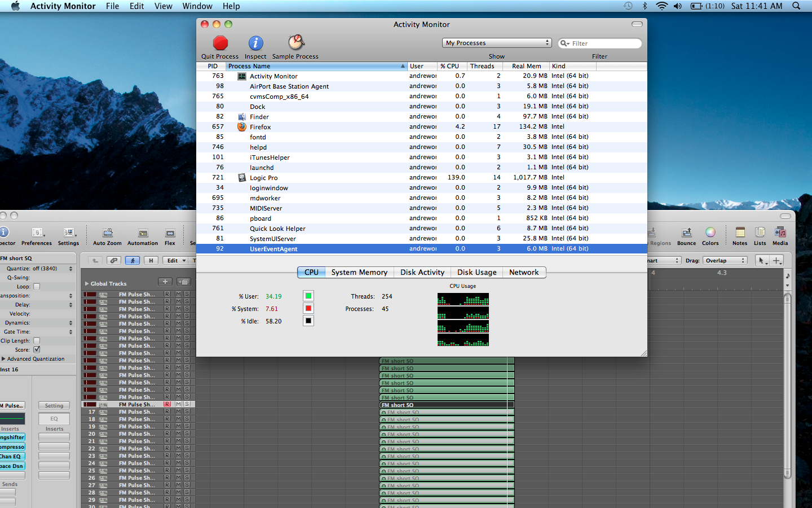Click the duplicate track button
812x508 pixels.
183,282
